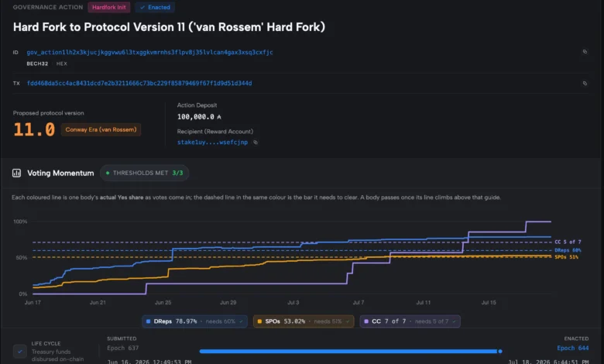This screenshot has height=364, width=604.
Task: Open the gov_action ID link
Action: [x=149, y=52]
